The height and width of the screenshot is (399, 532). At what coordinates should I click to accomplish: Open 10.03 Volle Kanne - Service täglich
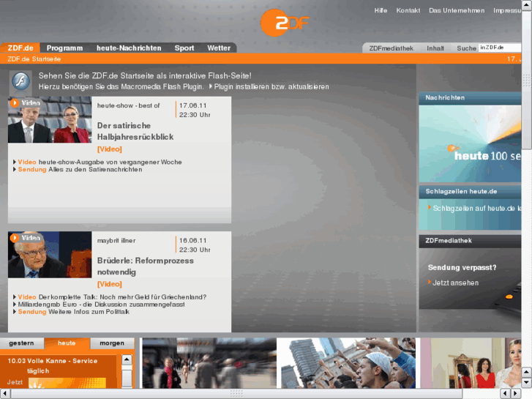click(53, 366)
